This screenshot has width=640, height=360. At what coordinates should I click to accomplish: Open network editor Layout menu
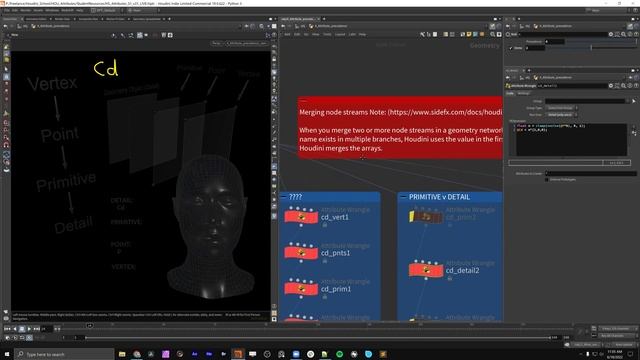tap(340, 34)
